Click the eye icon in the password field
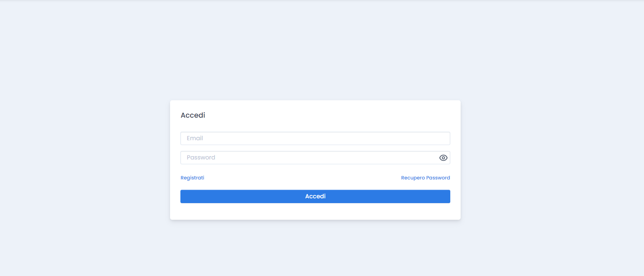644x276 pixels. (x=443, y=158)
